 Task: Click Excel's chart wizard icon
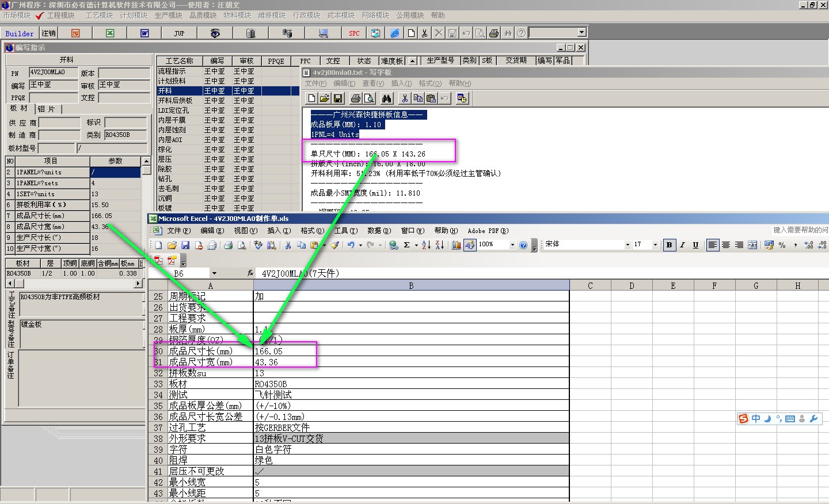coord(457,245)
